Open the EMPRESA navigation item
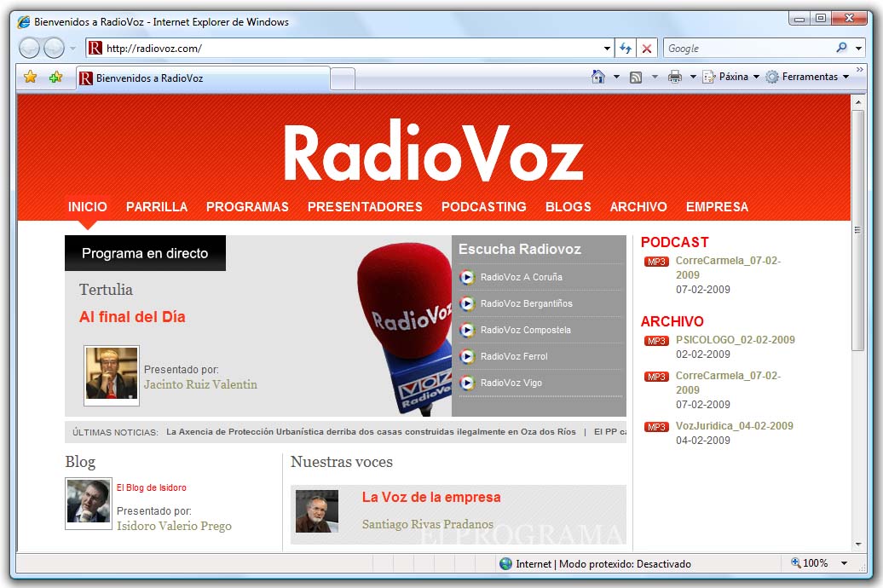Image resolution: width=883 pixels, height=588 pixels. click(x=717, y=207)
